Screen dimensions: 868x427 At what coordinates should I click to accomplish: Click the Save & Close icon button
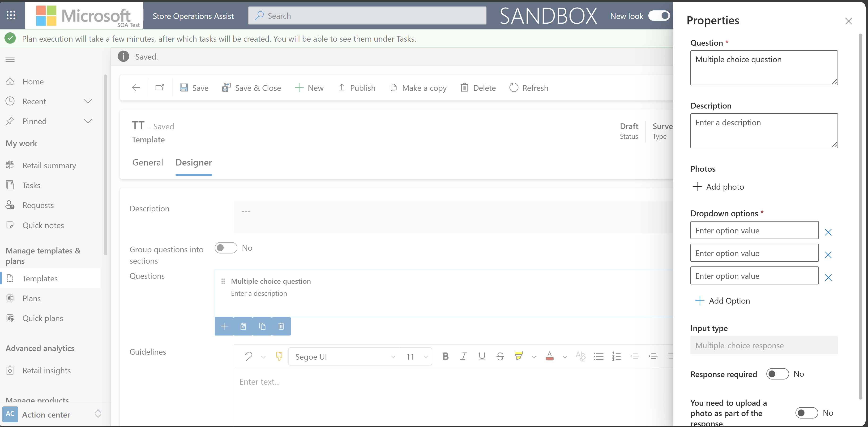tap(225, 87)
